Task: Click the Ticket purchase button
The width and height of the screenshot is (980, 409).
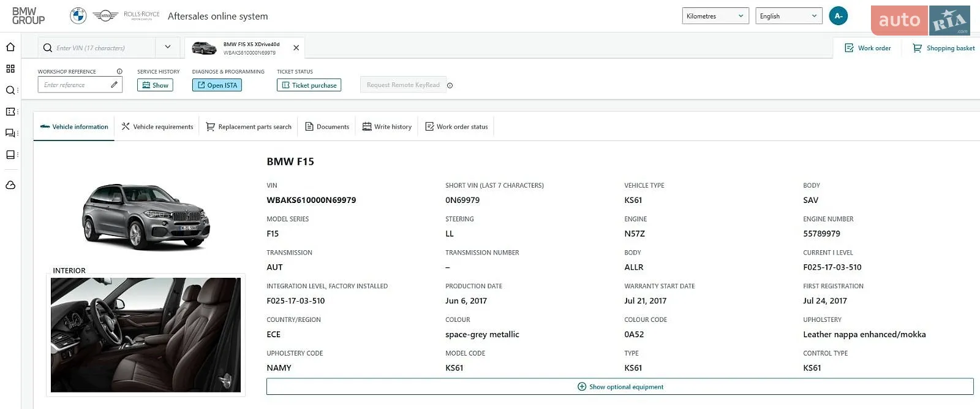Action: click(x=309, y=85)
